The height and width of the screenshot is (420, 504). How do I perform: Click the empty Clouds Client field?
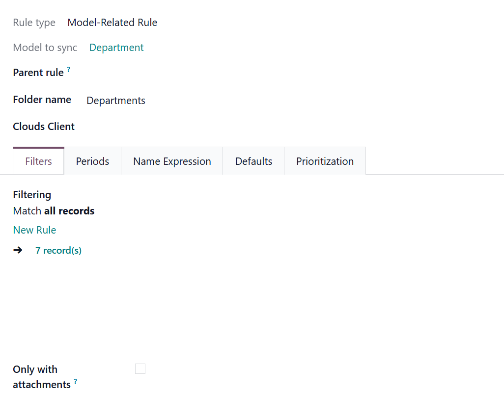(x=196, y=127)
